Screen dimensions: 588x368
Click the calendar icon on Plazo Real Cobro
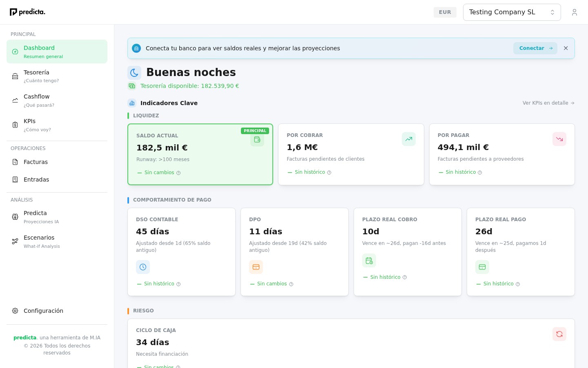point(369,260)
